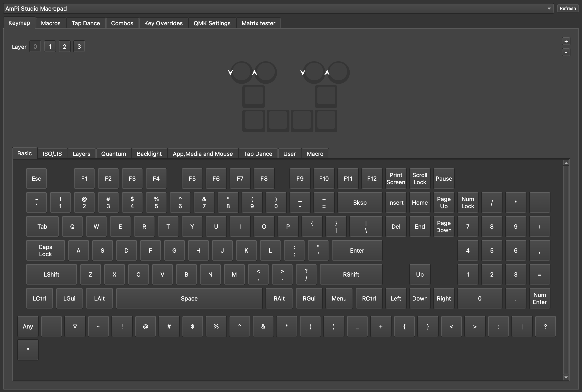The width and height of the screenshot is (582, 392).
Task: Open the User keycode tab
Action: coord(289,154)
